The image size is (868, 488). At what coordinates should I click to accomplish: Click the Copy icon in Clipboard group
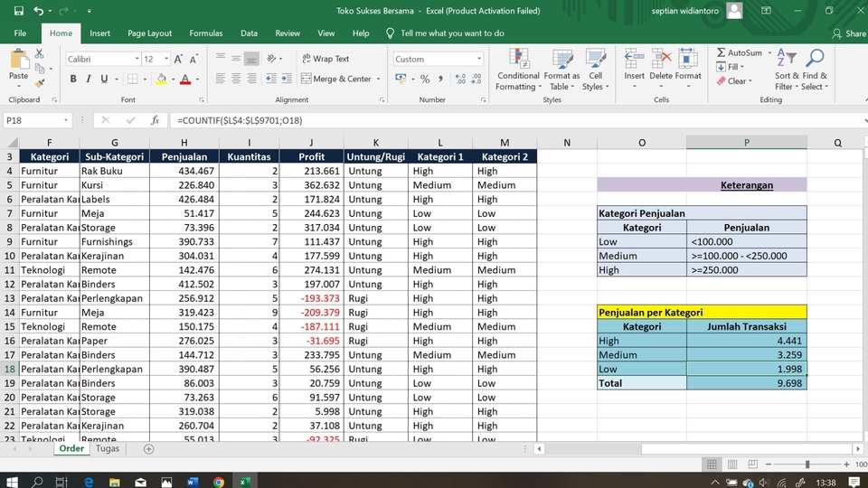coord(40,69)
